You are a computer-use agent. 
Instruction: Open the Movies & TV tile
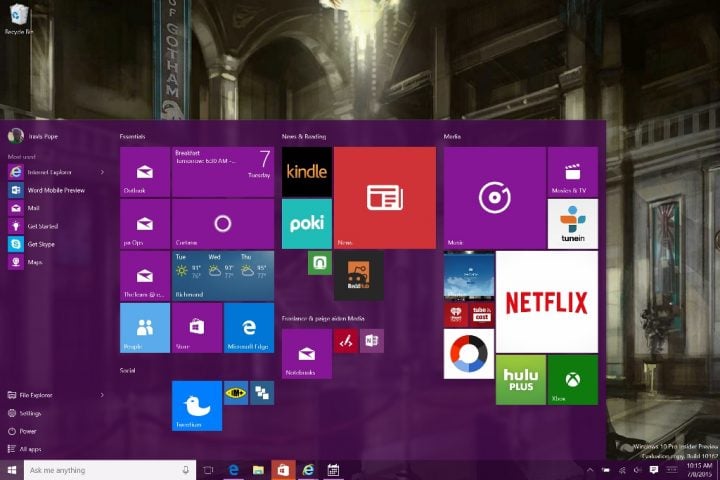[x=573, y=172]
